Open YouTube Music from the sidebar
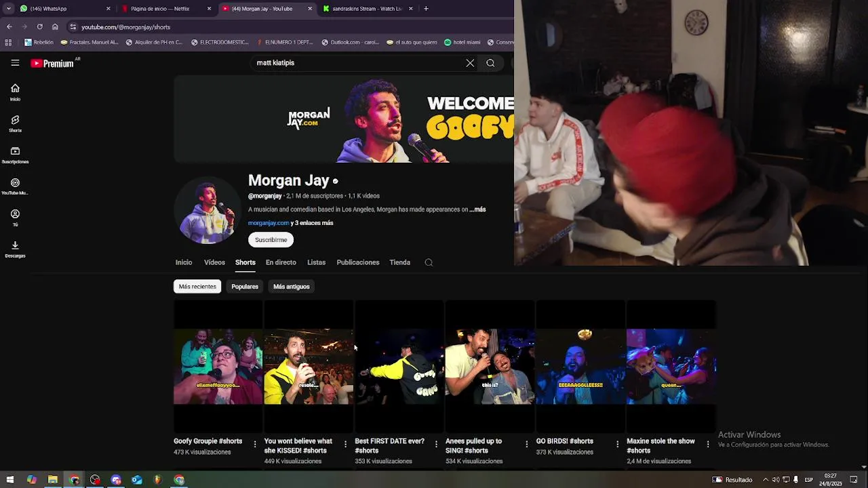This screenshot has width=868, height=488. 15,186
